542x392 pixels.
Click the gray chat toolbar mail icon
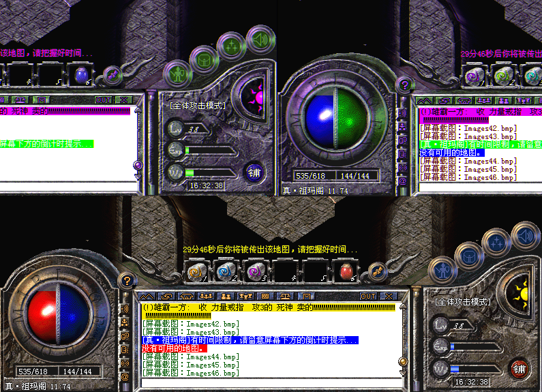pos(306,297)
